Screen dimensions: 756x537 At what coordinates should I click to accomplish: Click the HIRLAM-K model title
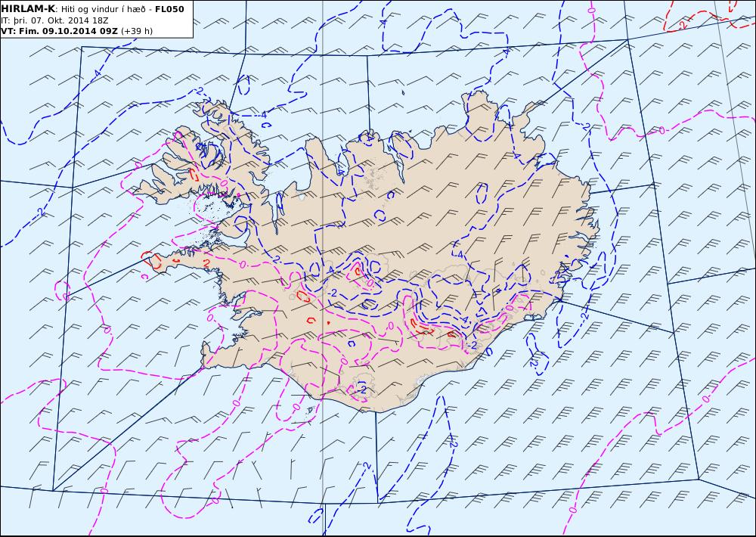tap(28, 9)
